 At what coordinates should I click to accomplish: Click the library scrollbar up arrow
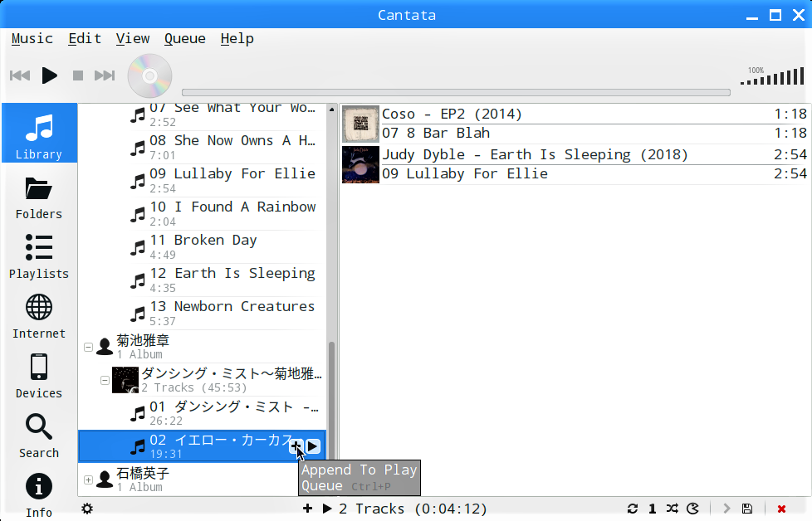331,110
